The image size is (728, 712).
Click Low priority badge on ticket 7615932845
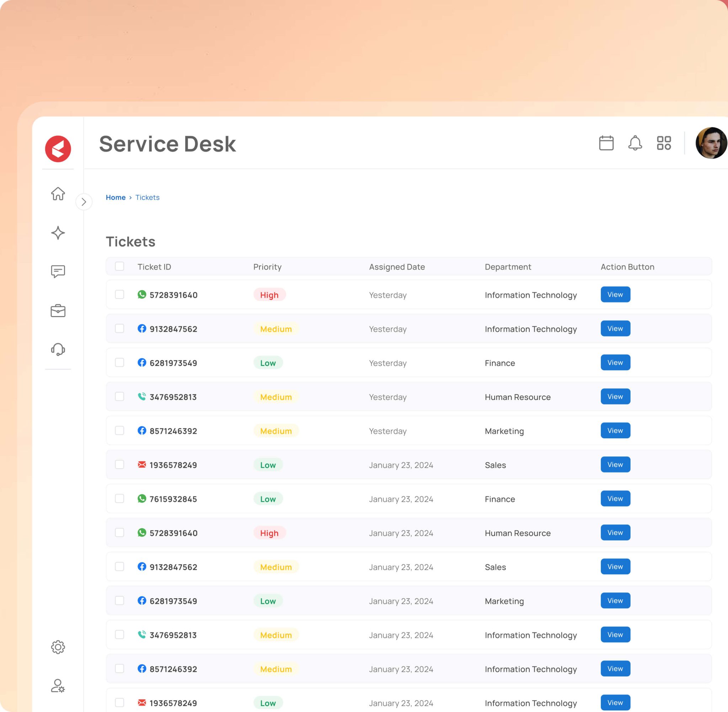tap(268, 499)
